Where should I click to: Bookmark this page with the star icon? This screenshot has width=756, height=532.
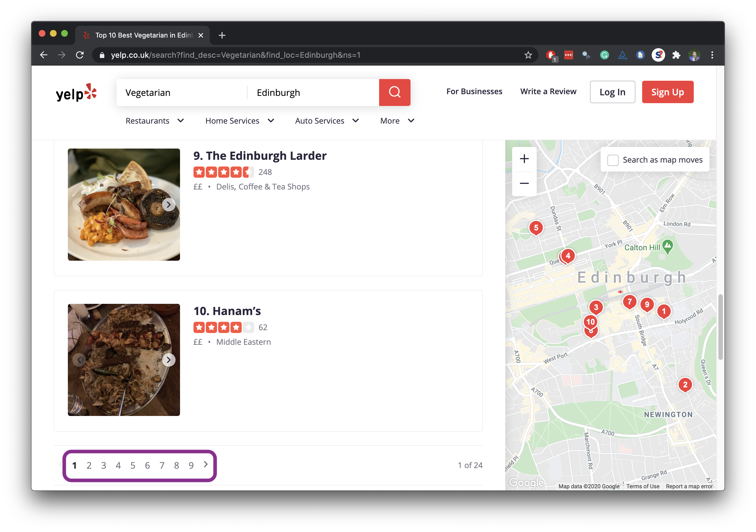coord(528,55)
